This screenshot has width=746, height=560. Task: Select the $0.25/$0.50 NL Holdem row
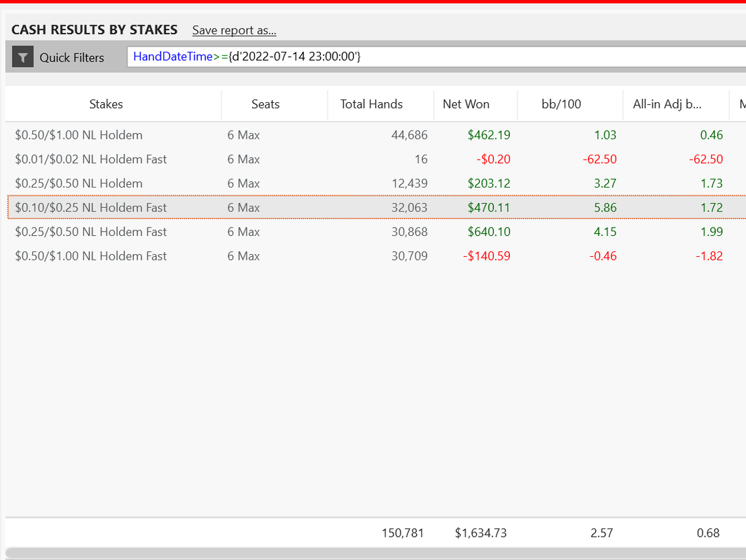tap(376, 183)
